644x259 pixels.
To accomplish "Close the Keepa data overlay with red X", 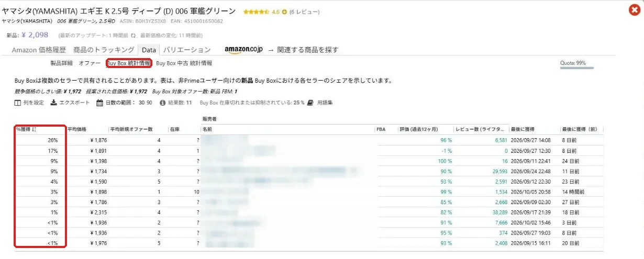I will [x=634, y=10].
